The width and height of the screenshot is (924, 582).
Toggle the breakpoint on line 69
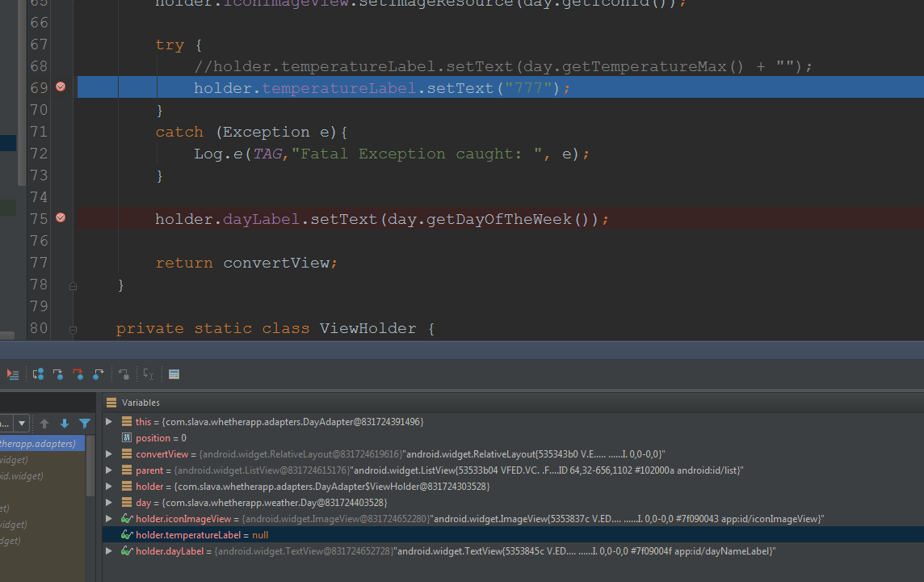coord(61,87)
